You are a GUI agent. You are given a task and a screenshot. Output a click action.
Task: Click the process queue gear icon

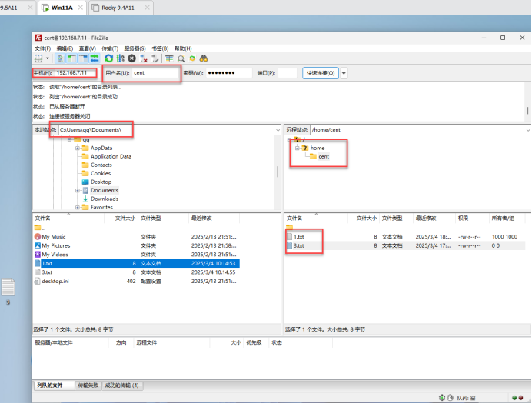[120, 58]
